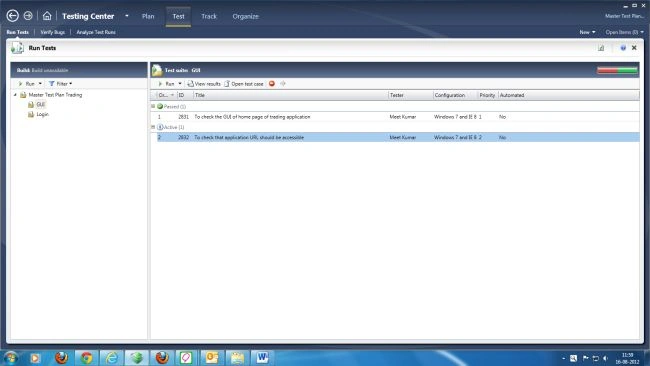This screenshot has height=366, width=650.
Task: Open the New dropdown menu
Action: tap(587, 32)
